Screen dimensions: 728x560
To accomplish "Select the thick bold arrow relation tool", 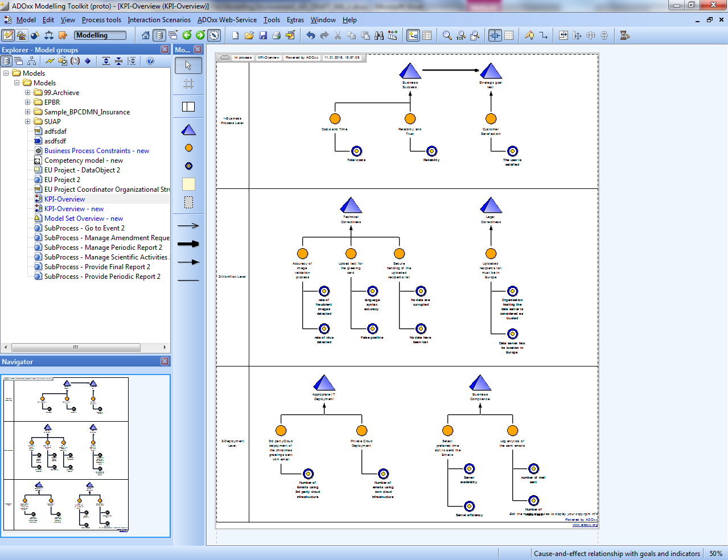I will [x=188, y=244].
